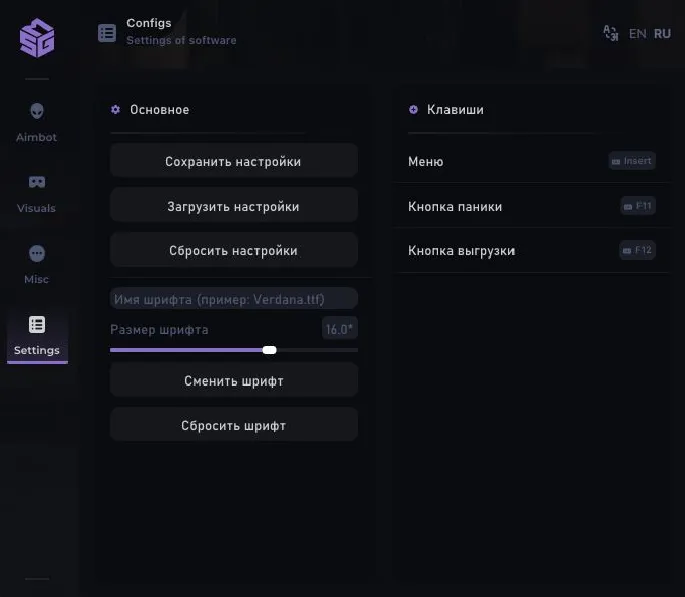Click the translate language icon
The image size is (685, 597).
click(x=611, y=33)
